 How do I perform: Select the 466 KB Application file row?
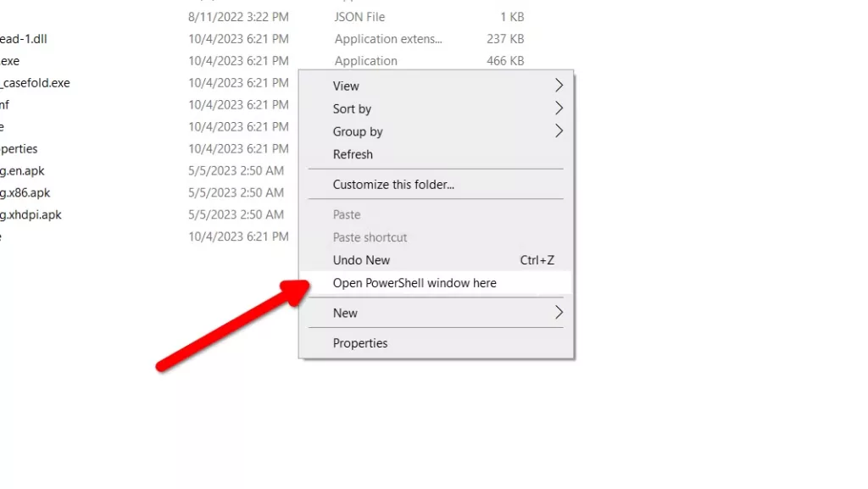pyautogui.click(x=263, y=61)
